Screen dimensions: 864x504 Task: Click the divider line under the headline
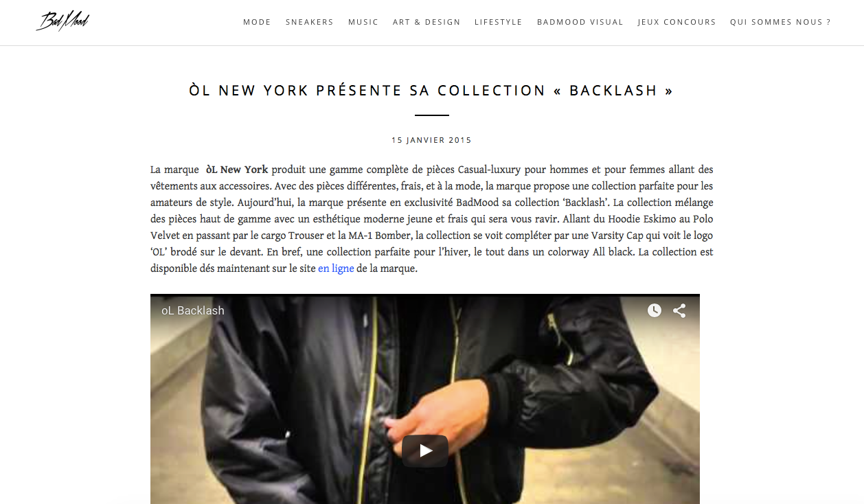432,115
